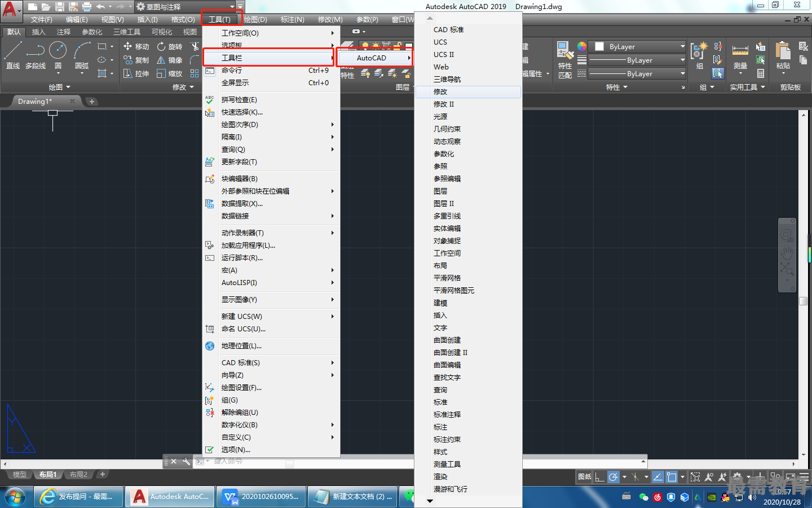Click the Save icon in quick access toolbar
Viewport: 812px width, 508px height.
[59, 7]
